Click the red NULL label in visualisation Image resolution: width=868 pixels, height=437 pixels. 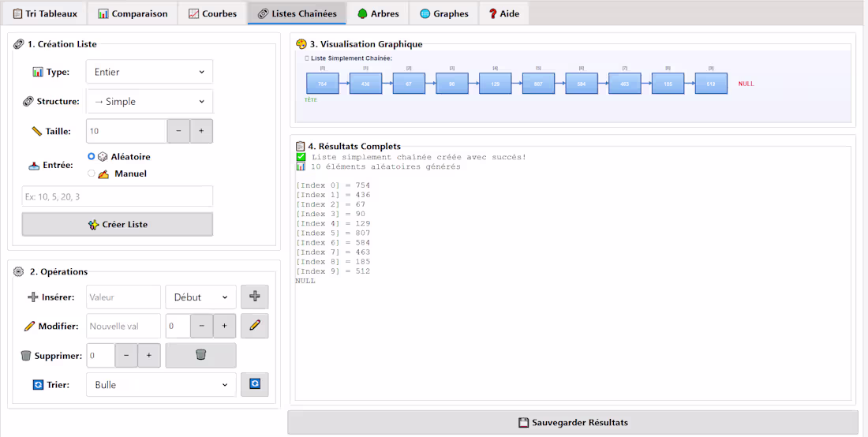(746, 84)
